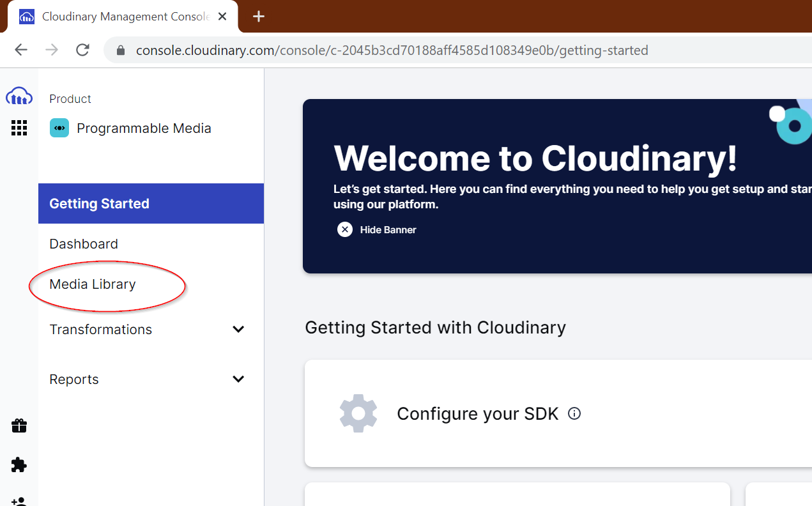Open a new browser tab with plus
Image resolution: width=812 pixels, height=506 pixels.
(259, 17)
